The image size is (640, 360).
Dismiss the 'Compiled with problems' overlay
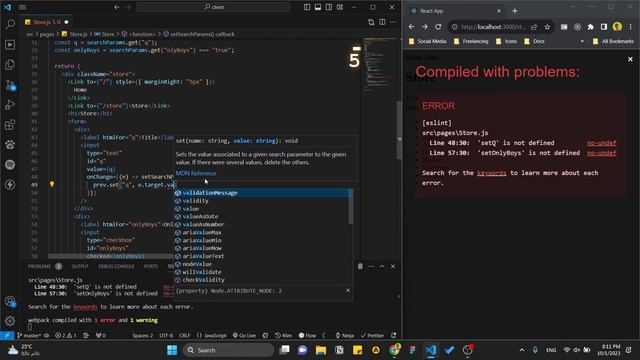click(x=630, y=60)
